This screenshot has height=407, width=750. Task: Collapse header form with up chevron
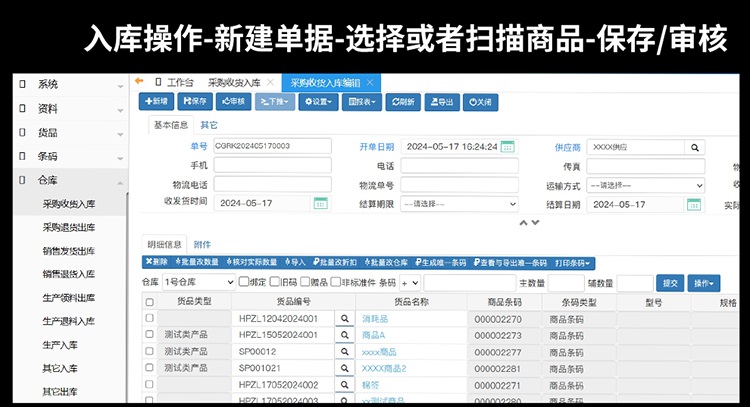click(x=523, y=222)
